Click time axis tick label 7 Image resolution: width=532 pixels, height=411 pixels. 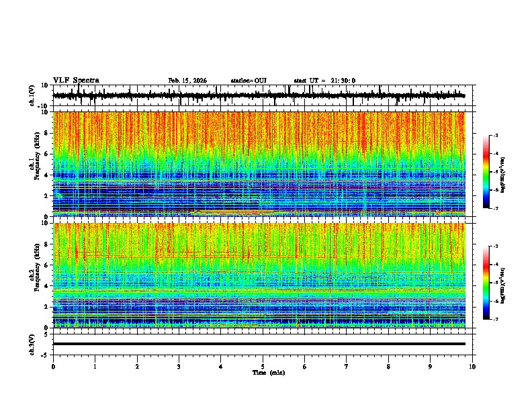(x=347, y=367)
